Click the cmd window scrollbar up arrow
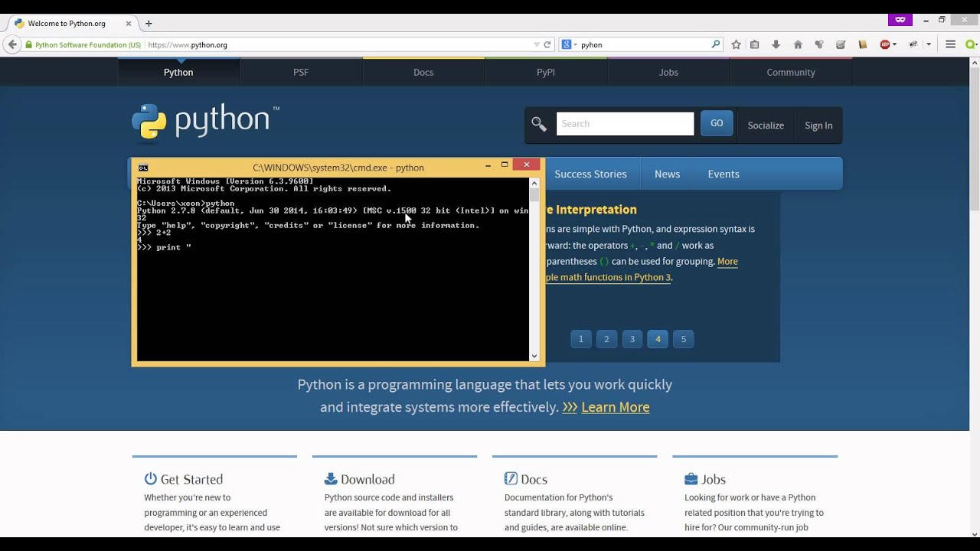The width and height of the screenshot is (980, 551). 534,183
